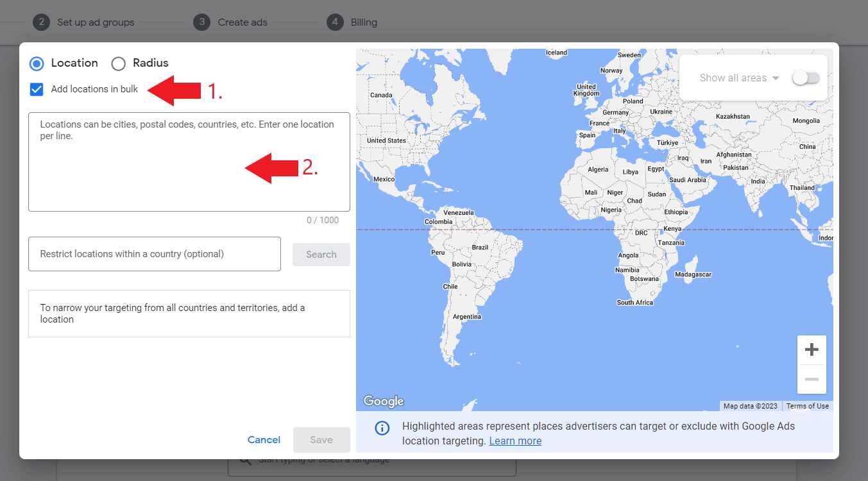Switch to the Create ads step
Viewport: 868px width, 481px height.
[242, 22]
